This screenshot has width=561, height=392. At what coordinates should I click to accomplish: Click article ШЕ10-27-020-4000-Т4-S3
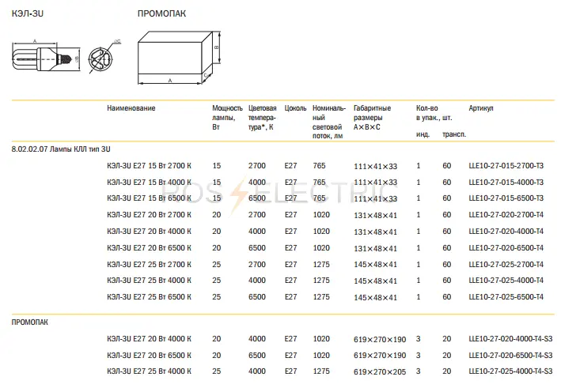[510, 339]
